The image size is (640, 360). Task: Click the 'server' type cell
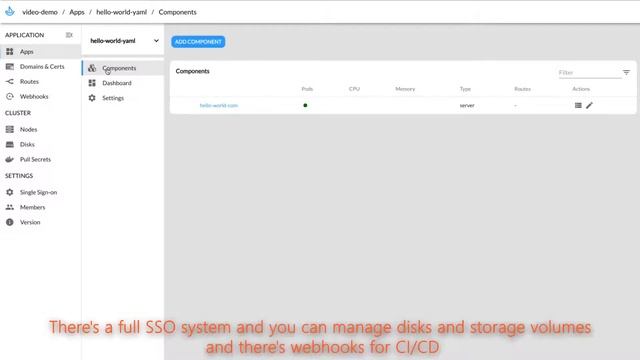coord(467,105)
